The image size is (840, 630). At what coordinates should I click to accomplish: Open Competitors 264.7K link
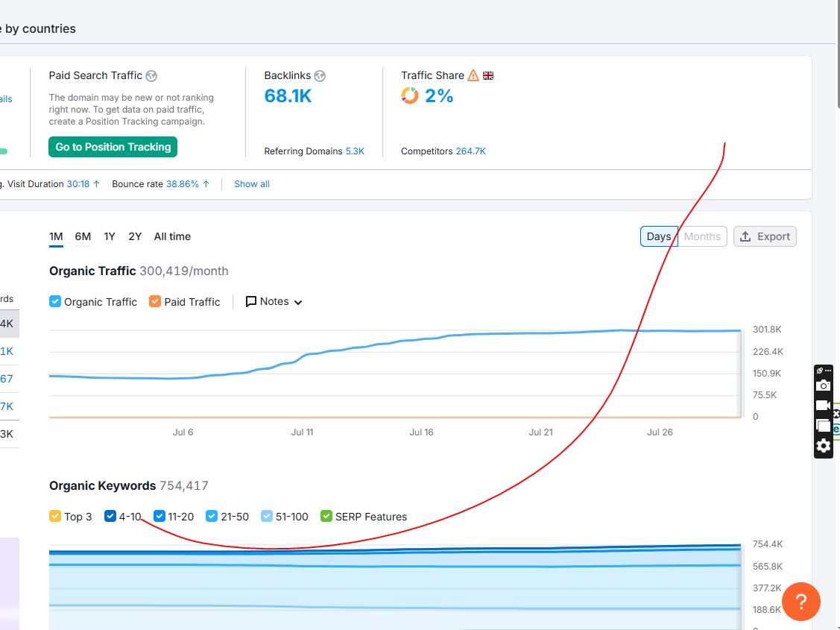pyautogui.click(x=471, y=151)
